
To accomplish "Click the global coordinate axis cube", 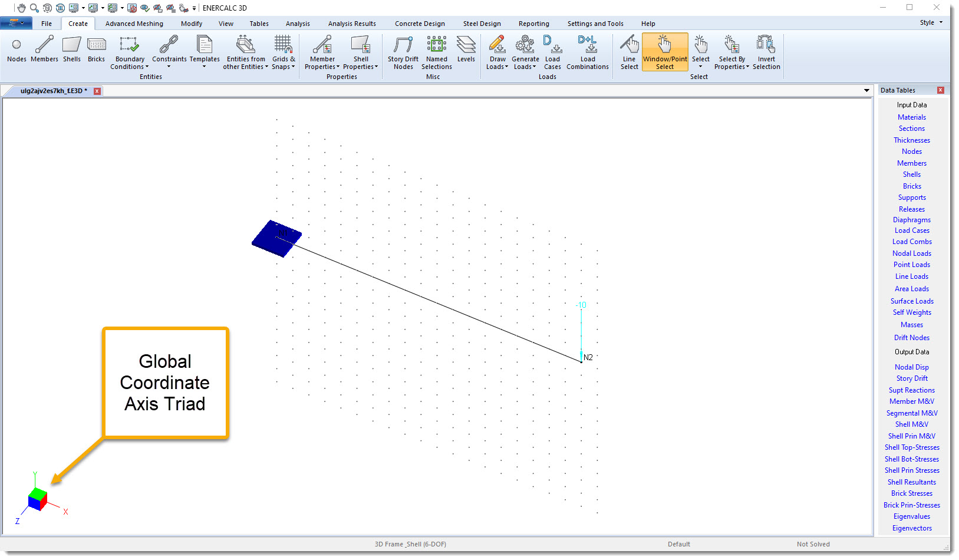I will (38, 499).
